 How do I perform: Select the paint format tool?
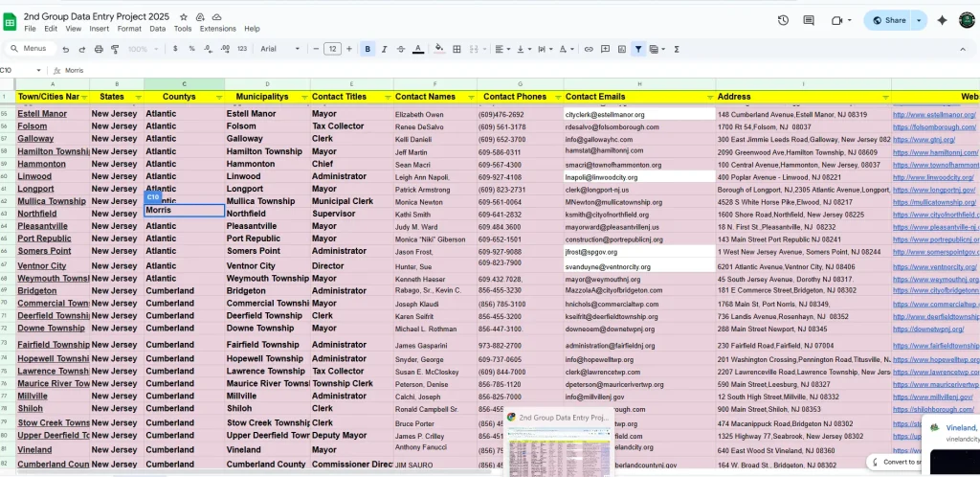tap(115, 49)
